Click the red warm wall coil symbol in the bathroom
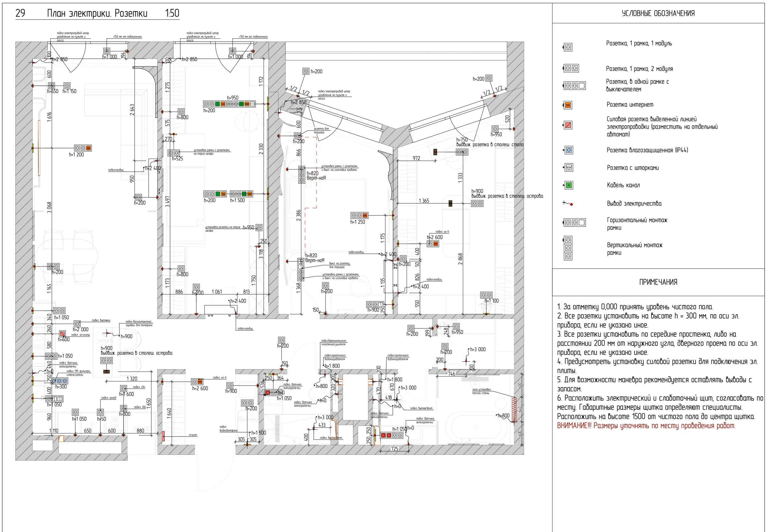Viewport: 766px width, 532px height. click(514, 409)
